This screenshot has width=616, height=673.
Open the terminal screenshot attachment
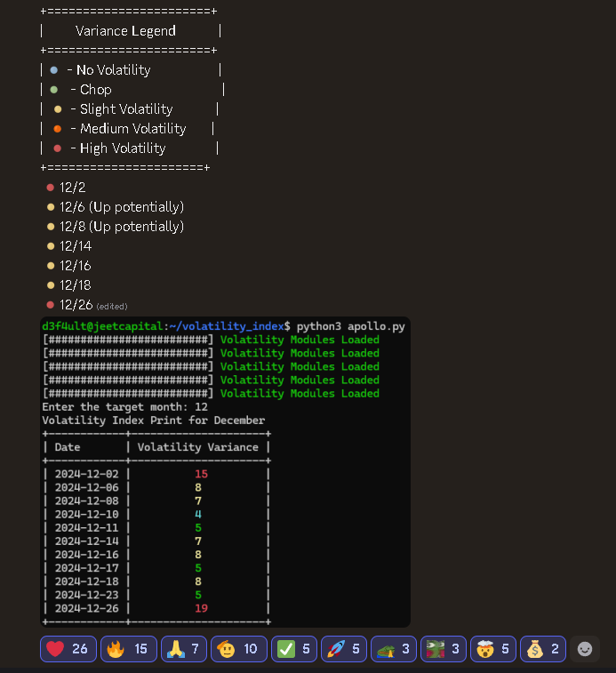(x=226, y=472)
